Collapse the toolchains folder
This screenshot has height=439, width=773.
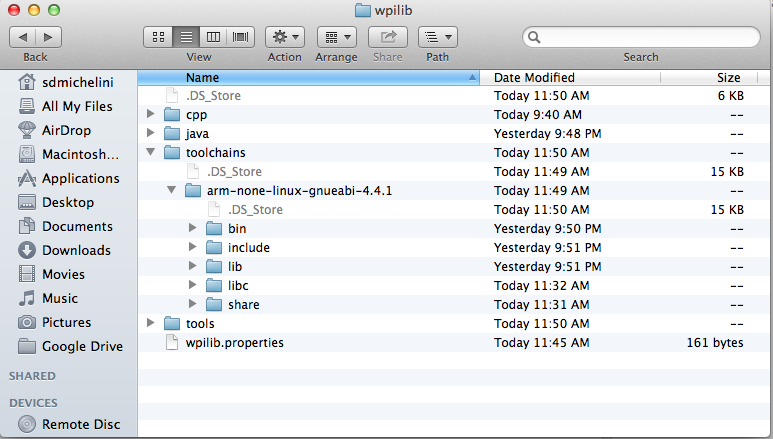pos(150,153)
